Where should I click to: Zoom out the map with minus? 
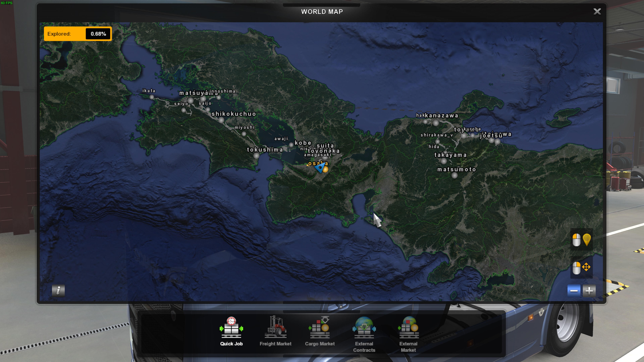tap(574, 291)
